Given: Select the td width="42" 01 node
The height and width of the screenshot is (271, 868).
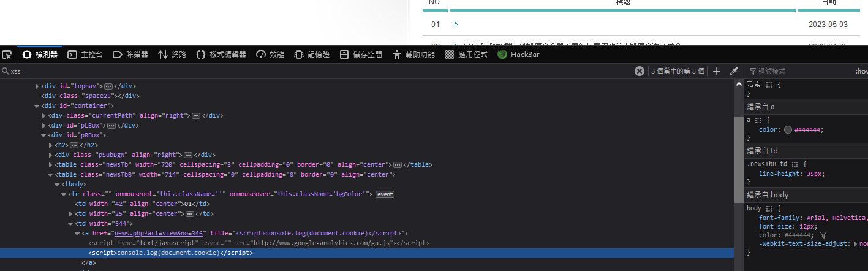Looking at the screenshot, I should coord(143,204).
